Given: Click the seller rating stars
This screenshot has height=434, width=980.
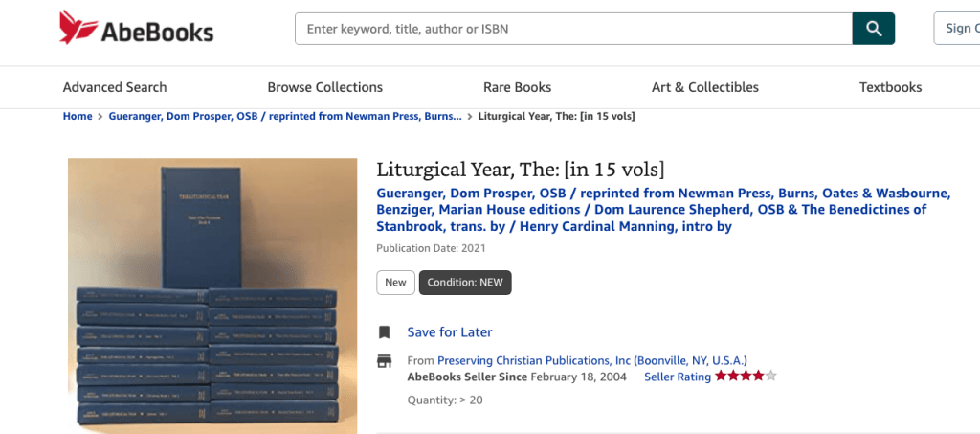Looking at the screenshot, I should click(745, 377).
